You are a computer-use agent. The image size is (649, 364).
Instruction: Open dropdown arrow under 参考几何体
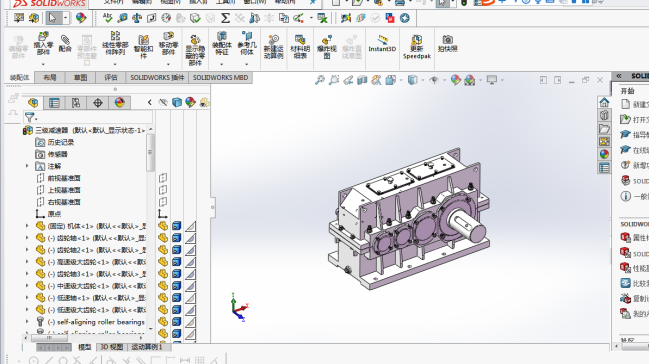(x=247, y=64)
